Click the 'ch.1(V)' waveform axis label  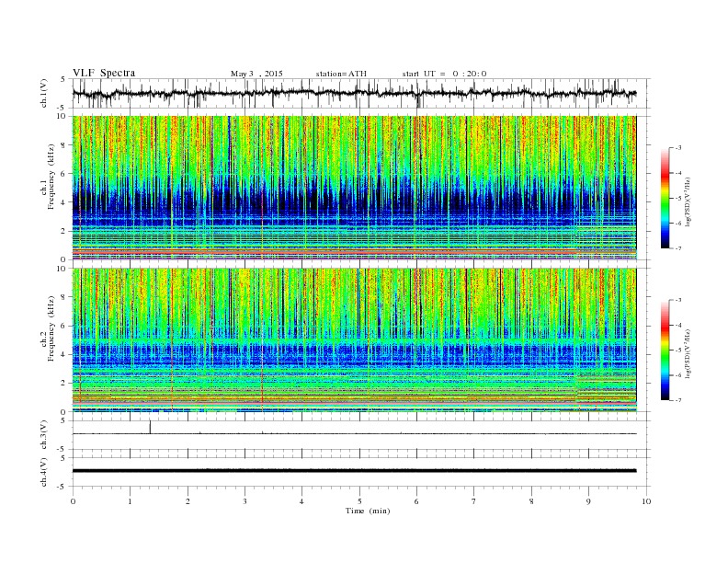point(44,93)
